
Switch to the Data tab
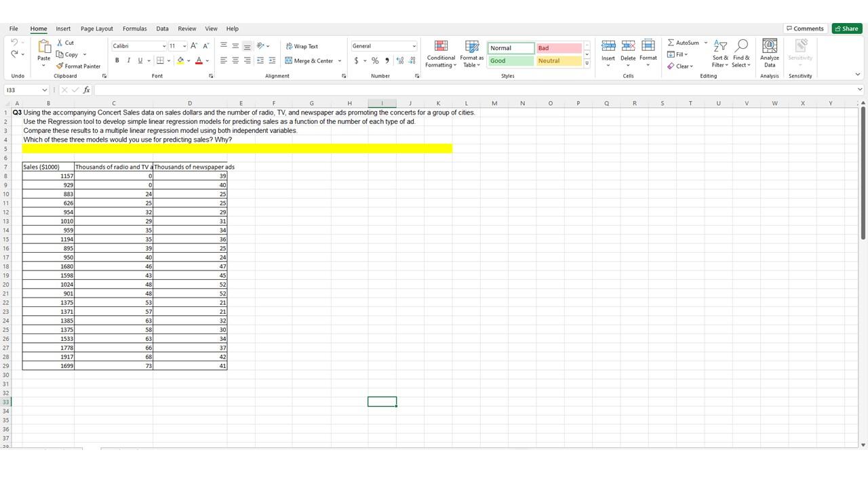[x=162, y=28]
